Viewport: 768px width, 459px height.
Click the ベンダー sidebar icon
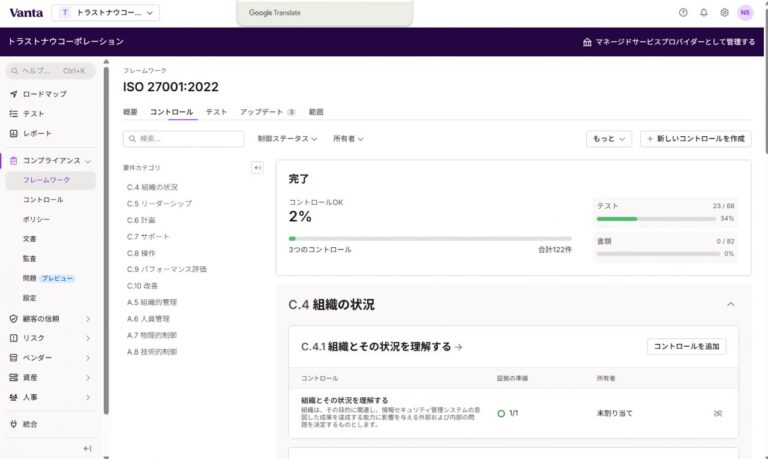14,358
